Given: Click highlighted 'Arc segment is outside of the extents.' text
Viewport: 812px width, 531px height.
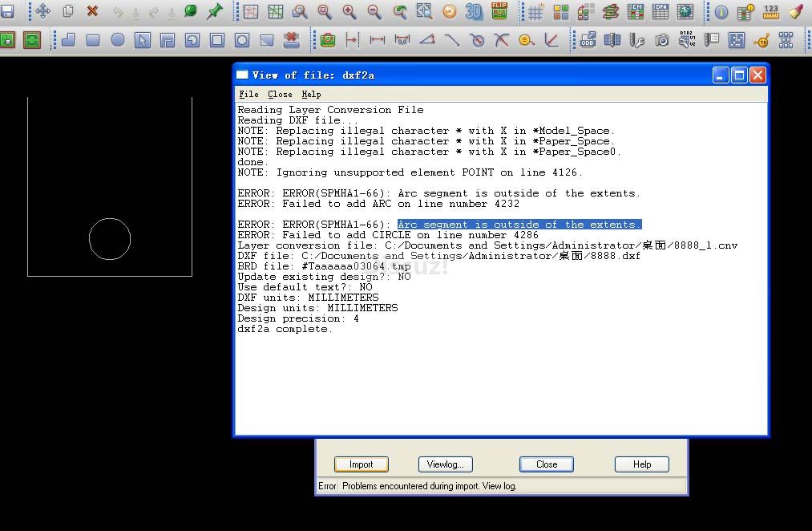Looking at the screenshot, I should [x=519, y=225].
